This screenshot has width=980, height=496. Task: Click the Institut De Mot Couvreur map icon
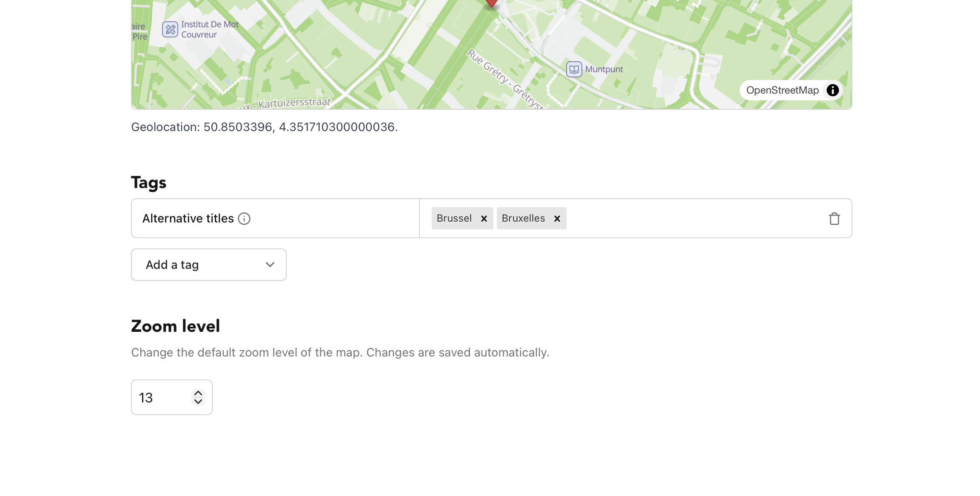(170, 29)
